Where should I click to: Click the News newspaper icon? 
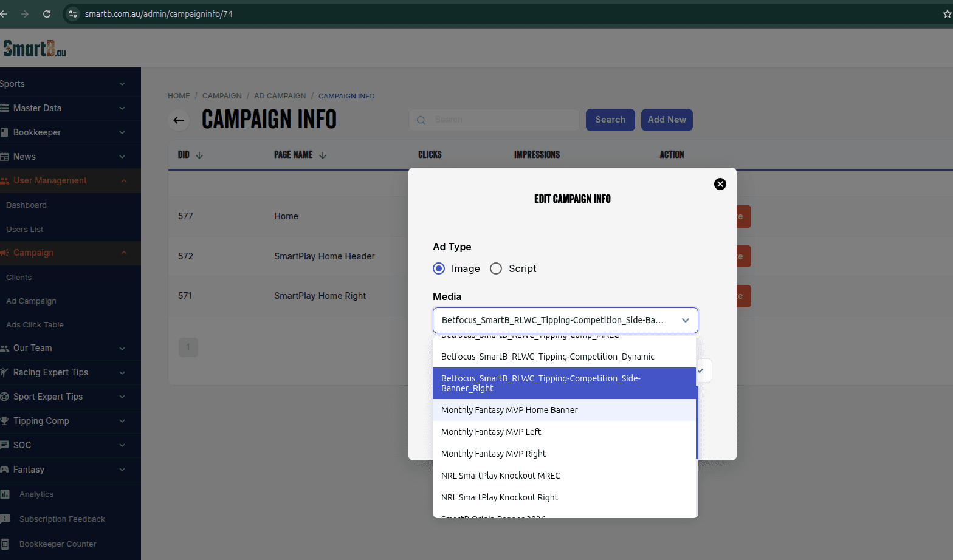click(x=4, y=157)
